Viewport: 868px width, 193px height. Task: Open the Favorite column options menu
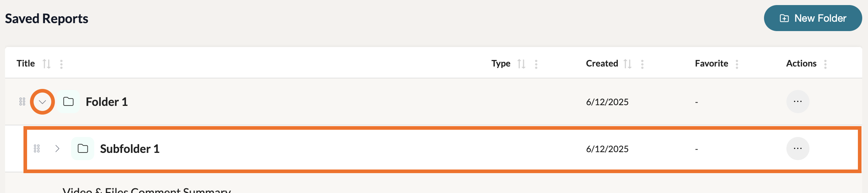[737, 64]
